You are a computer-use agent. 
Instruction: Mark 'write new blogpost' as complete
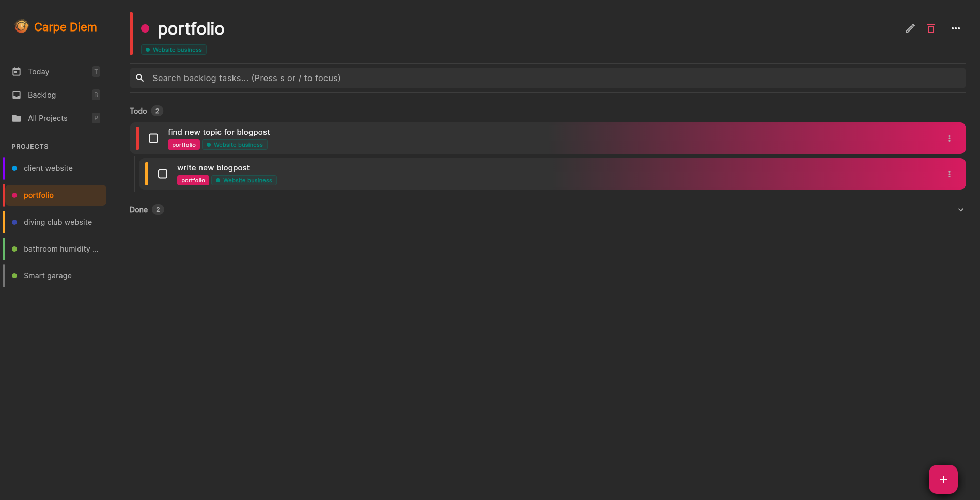[163, 174]
